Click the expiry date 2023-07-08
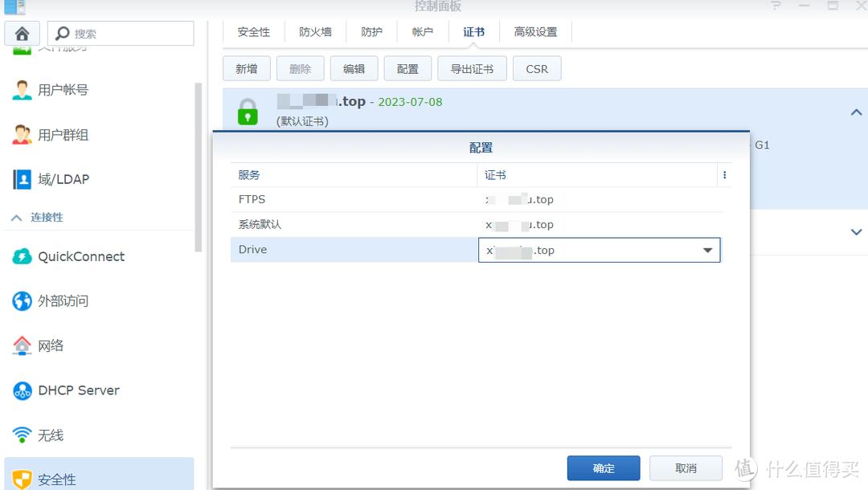The width and height of the screenshot is (868, 490). (410, 102)
